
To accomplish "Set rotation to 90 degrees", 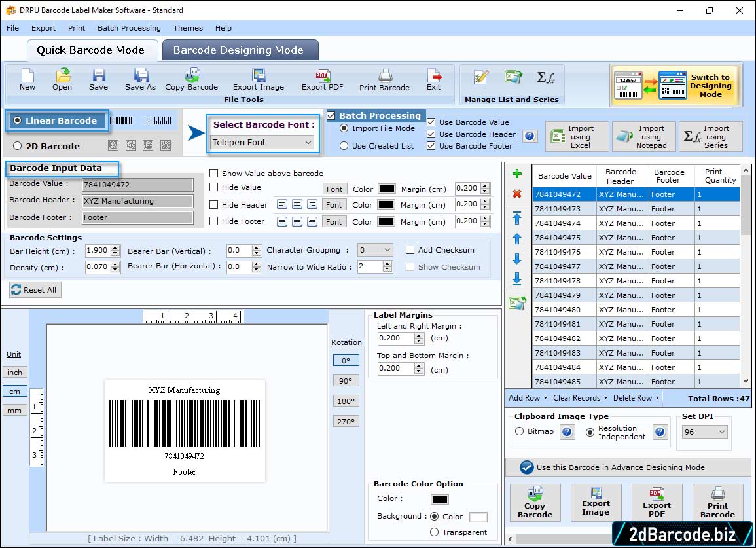I will 346,380.
